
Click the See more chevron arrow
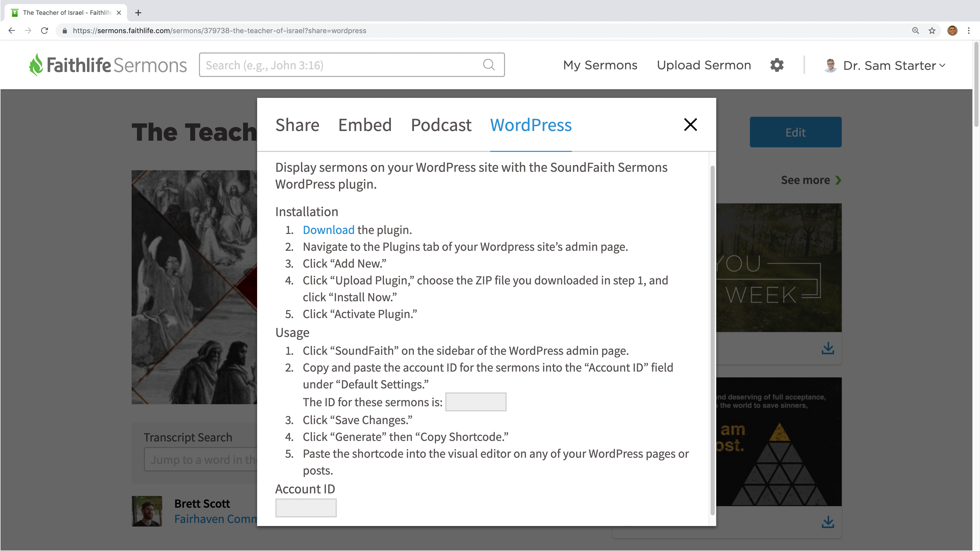pos(838,180)
